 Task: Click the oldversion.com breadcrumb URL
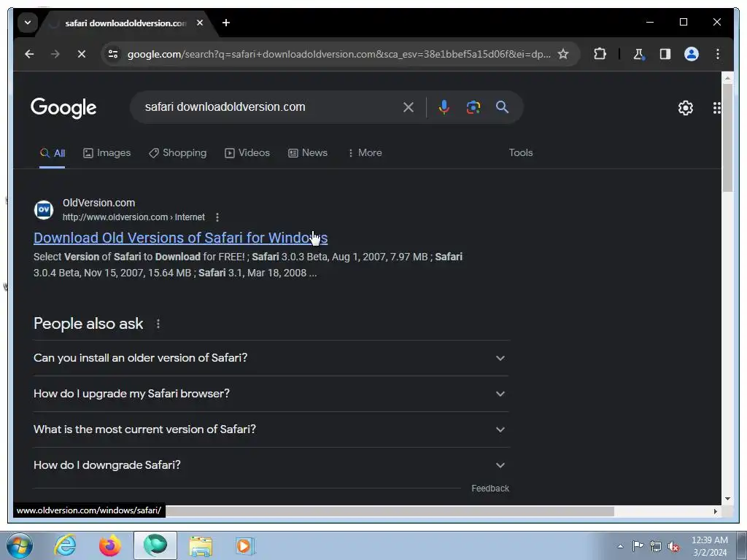[x=133, y=217]
